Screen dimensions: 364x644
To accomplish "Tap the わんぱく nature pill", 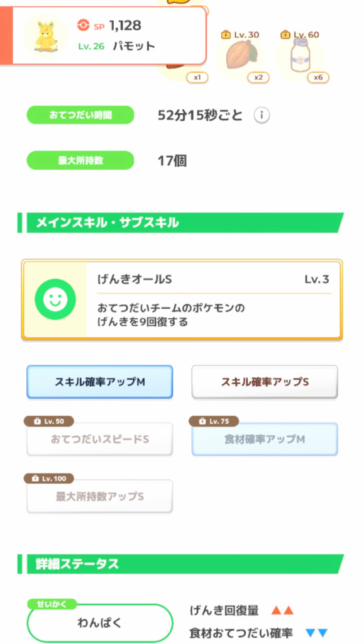I will tap(100, 623).
